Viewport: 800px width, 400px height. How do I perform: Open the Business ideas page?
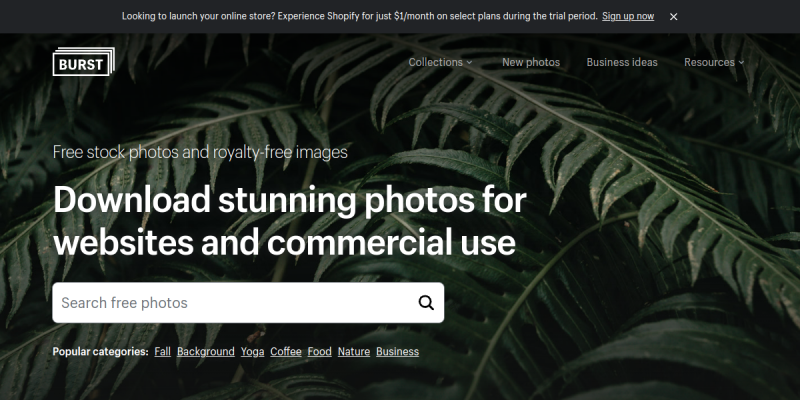622,62
